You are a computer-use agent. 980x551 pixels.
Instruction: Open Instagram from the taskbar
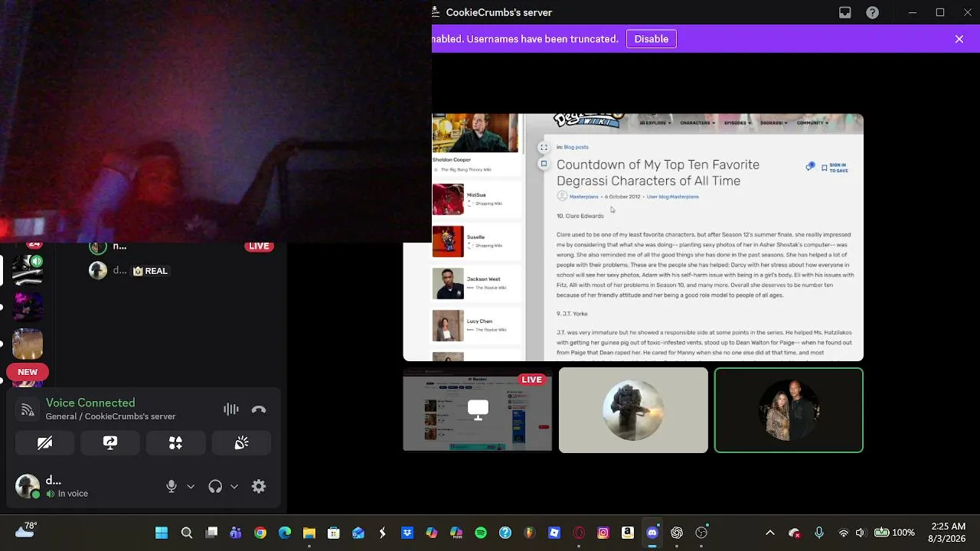pos(603,533)
